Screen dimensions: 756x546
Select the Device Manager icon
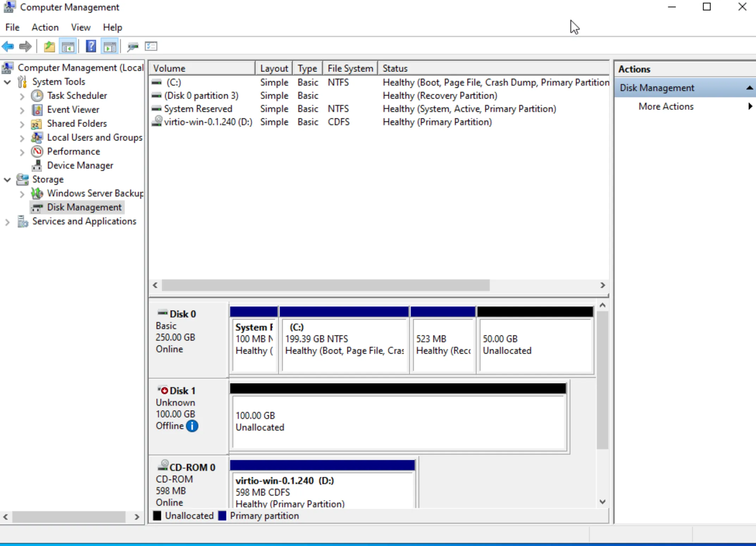(37, 165)
